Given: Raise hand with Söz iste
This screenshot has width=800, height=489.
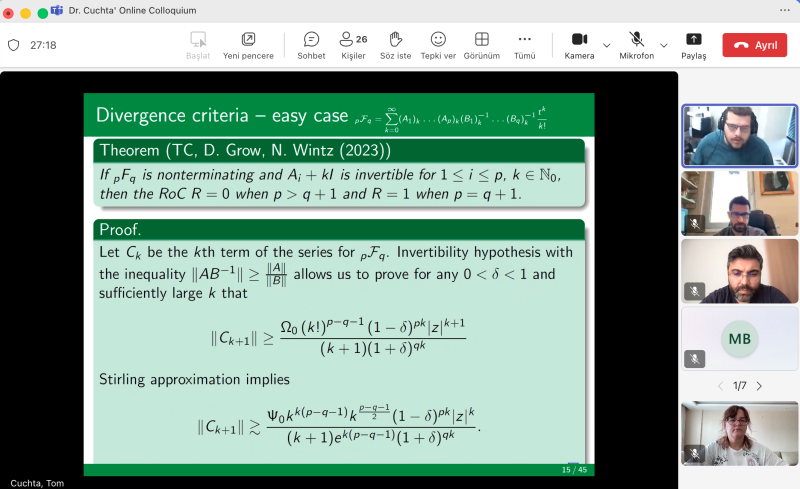Looking at the screenshot, I should (396, 45).
